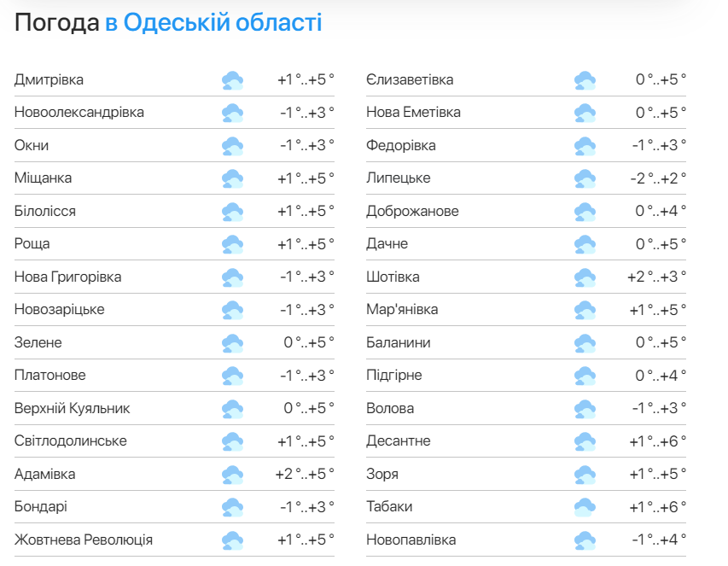Click the weather icon beside Адамівка
The height and width of the screenshot is (566, 728).
pyautogui.click(x=232, y=475)
